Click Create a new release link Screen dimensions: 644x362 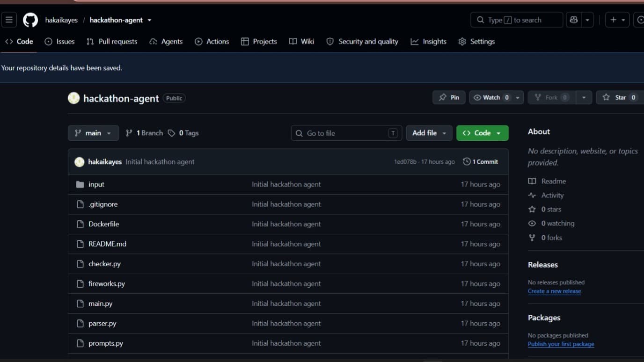(555, 291)
